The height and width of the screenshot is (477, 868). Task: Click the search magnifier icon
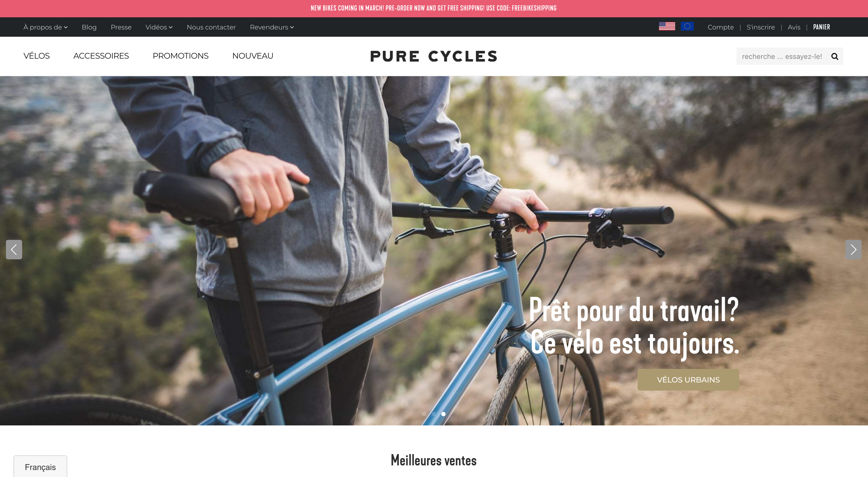click(834, 56)
